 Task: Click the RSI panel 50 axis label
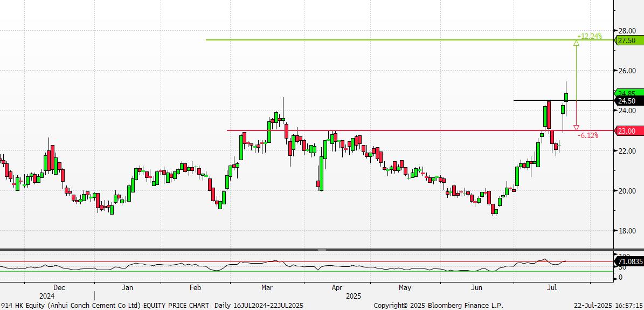pos(623,267)
